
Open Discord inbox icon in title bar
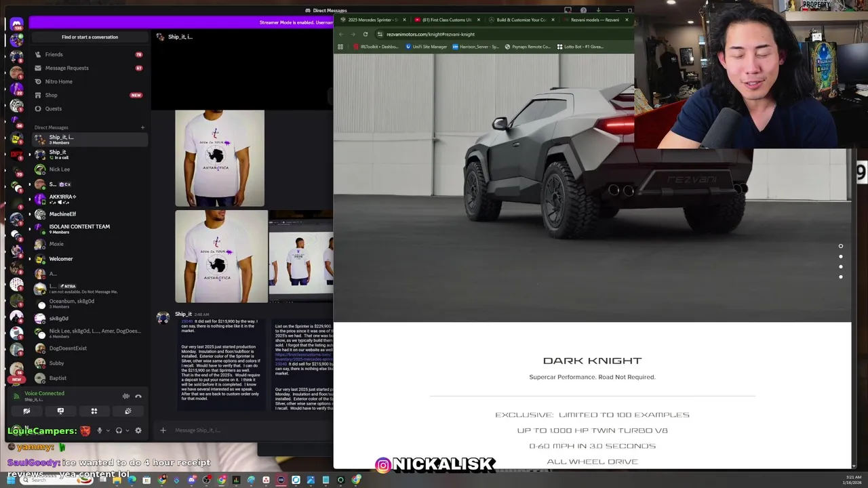tap(568, 10)
